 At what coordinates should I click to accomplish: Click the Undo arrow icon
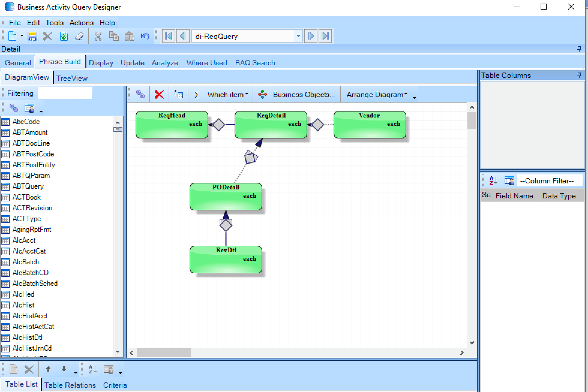coord(145,36)
